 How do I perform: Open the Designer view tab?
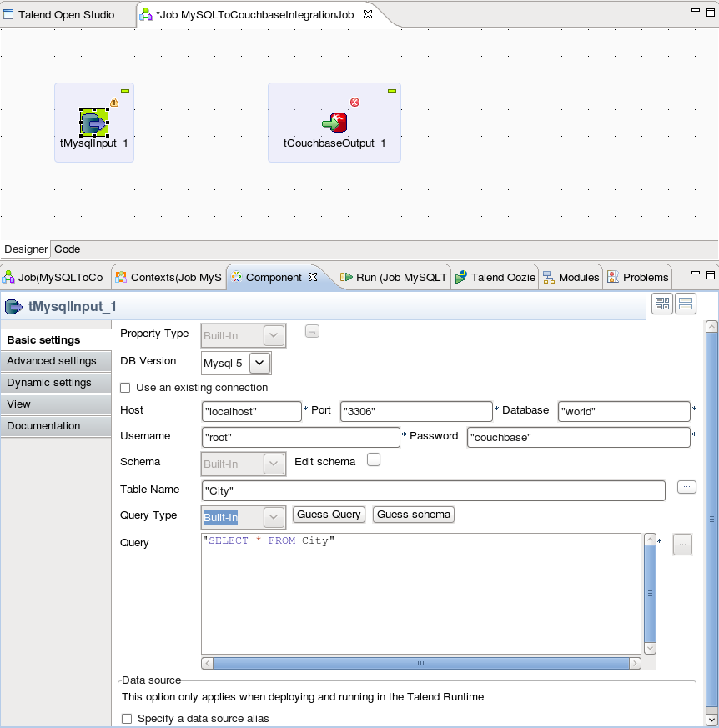tap(26, 249)
